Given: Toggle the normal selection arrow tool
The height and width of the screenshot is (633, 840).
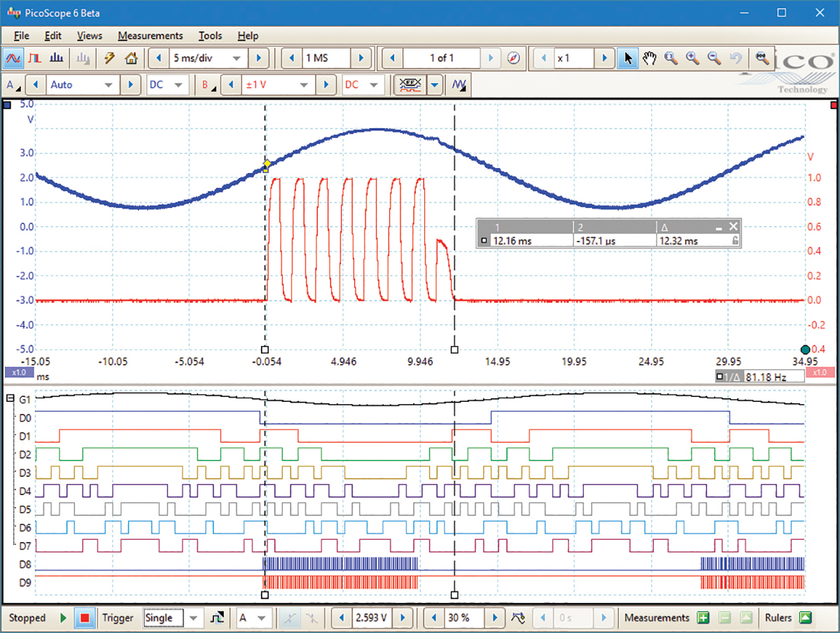Looking at the screenshot, I should click(628, 59).
